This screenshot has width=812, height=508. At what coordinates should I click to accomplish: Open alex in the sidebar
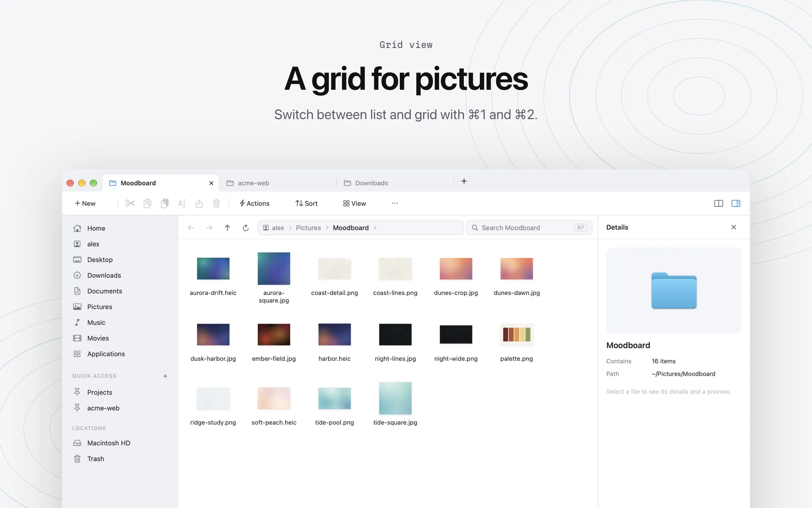(120, 244)
